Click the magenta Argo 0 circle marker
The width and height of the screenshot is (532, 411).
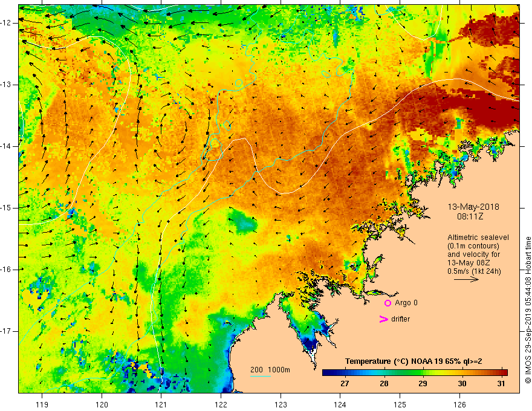(388, 303)
